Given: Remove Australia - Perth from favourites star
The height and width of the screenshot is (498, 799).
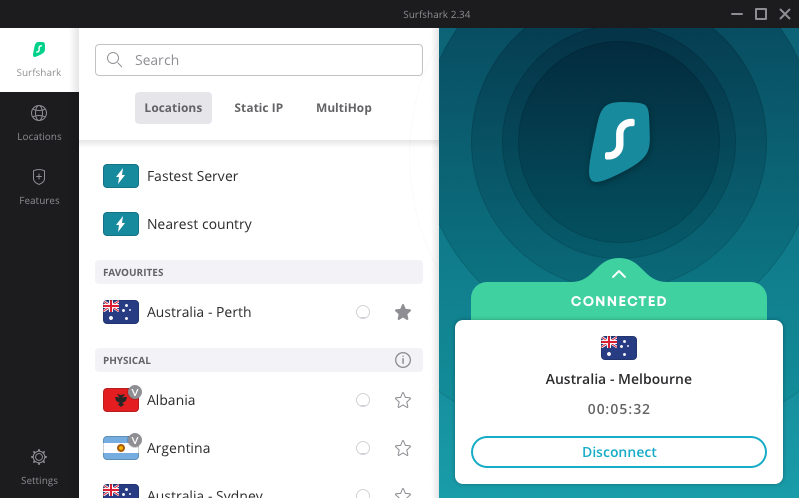Looking at the screenshot, I should tap(403, 312).
